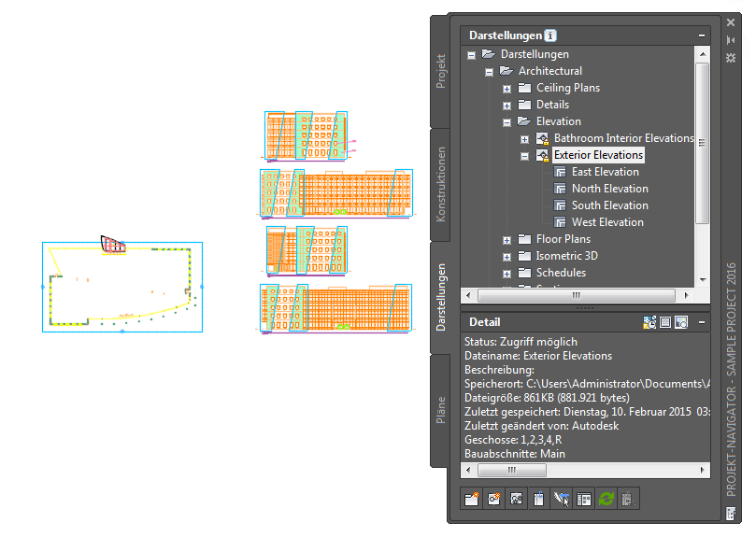Collapse the Detail section with minus button
Viewport: 756px width, 537px height.
(702, 322)
